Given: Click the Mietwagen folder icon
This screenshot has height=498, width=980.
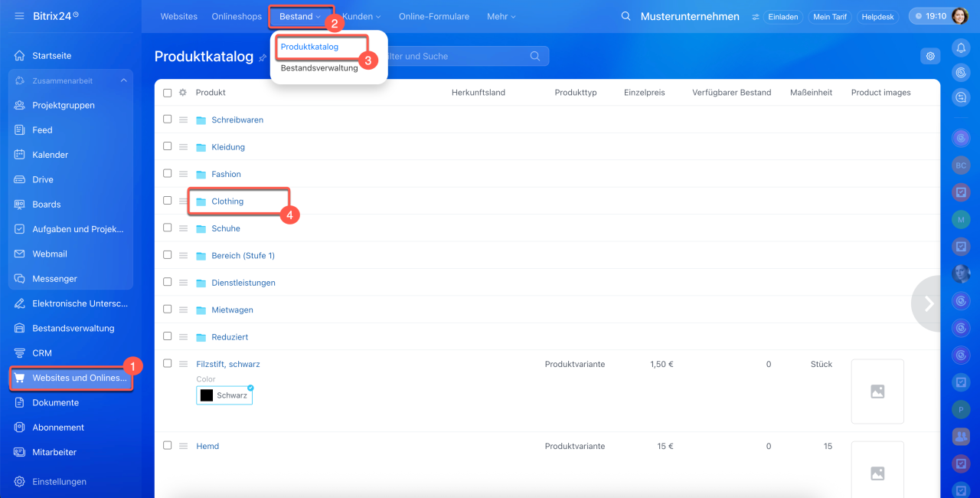Looking at the screenshot, I should coord(201,310).
